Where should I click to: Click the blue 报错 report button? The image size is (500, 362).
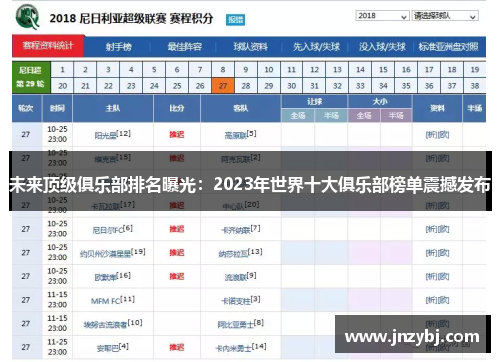pyautogui.click(x=235, y=19)
